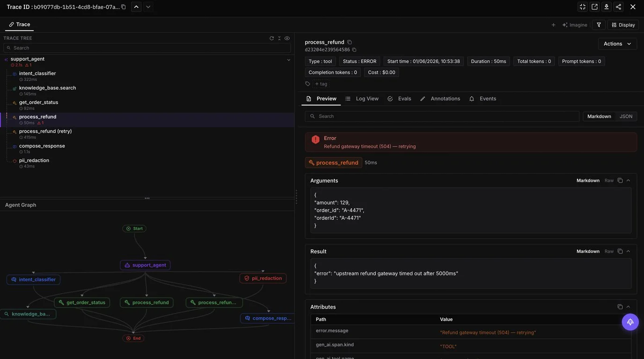Add a tag to the span
644x359 pixels.
click(321, 84)
